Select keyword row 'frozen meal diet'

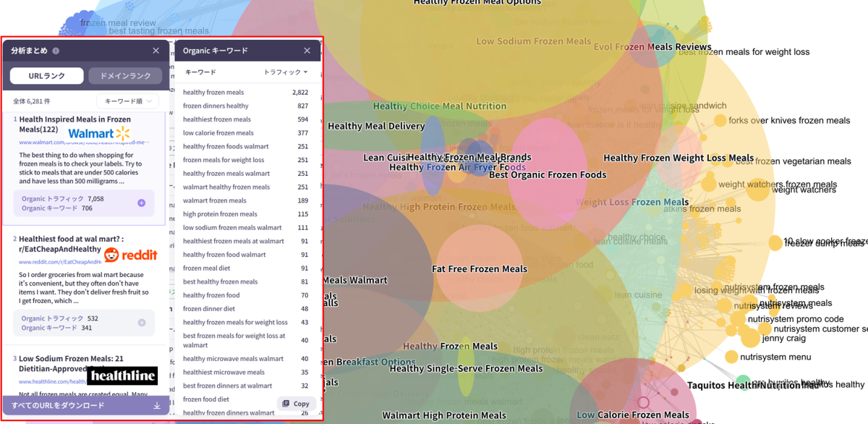click(245, 268)
